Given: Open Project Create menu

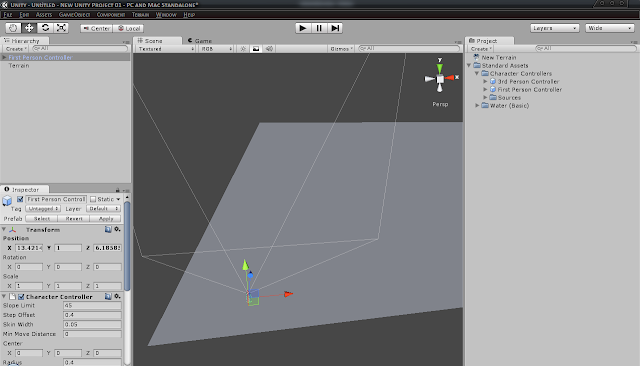Looking at the screenshot, I should pyautogui.click(x=480, y=49).
